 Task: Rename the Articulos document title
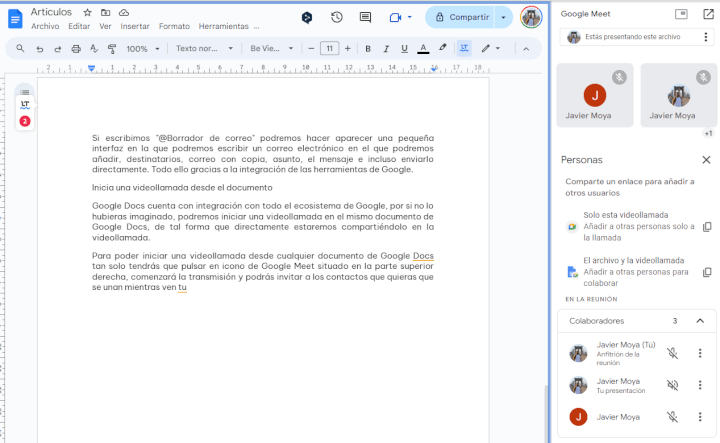tap(51, 12)
